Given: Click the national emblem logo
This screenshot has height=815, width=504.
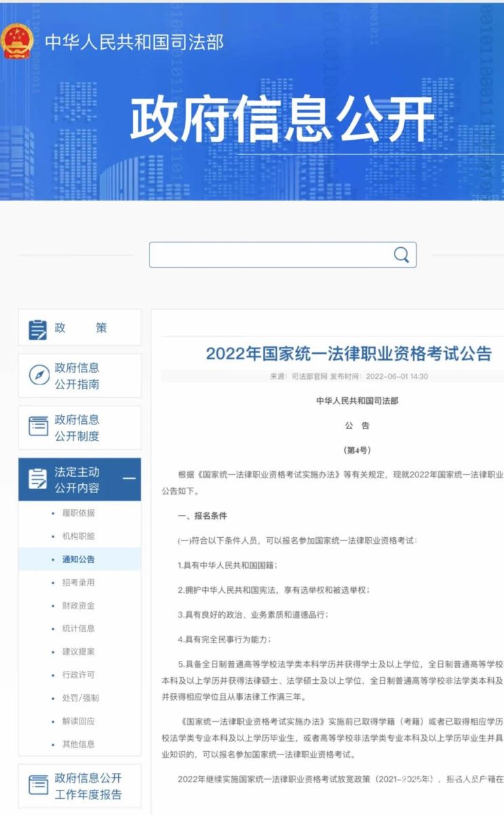Looking at the screenshot, I should pyautogui.click(x=18, y=41).
